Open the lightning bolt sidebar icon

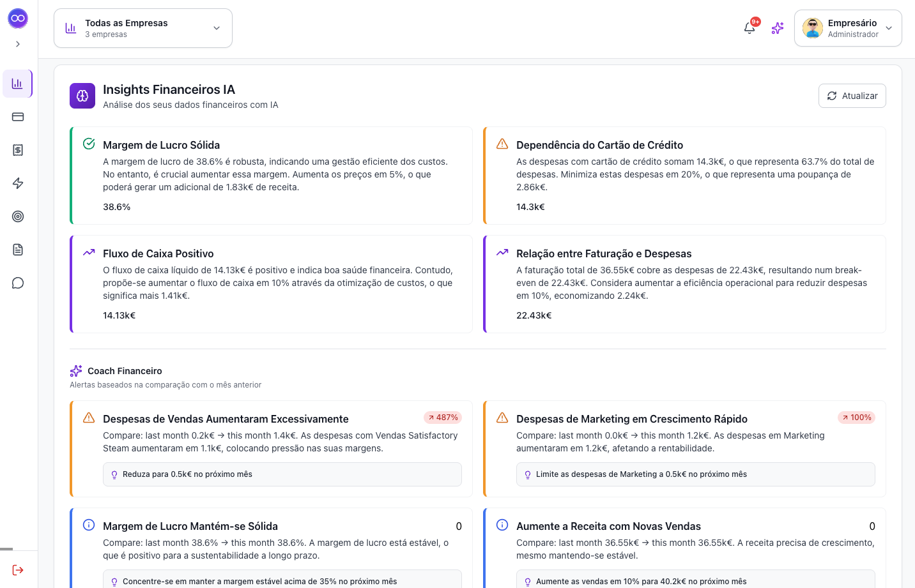point(18,183)
